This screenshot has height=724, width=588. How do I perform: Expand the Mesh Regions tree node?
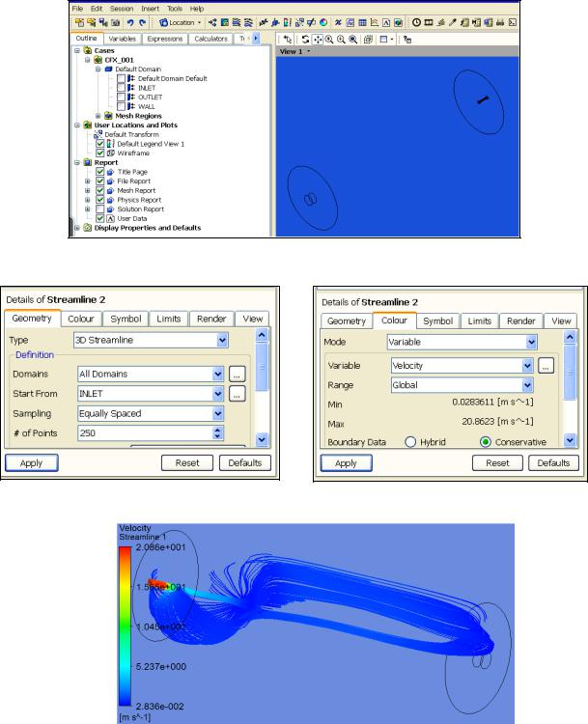[x=98, y=116]
